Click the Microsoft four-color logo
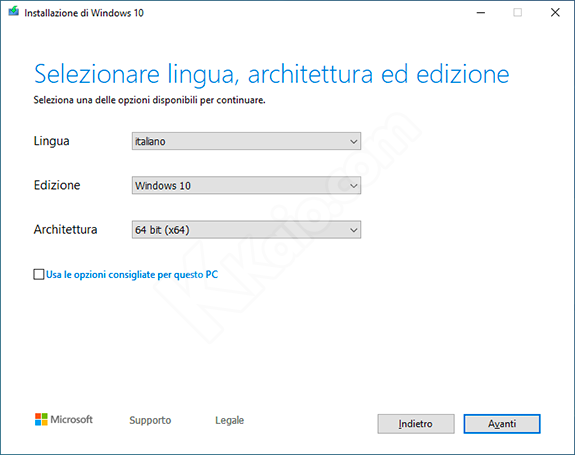This screenshot has width=575, height=455. point(41,419)
